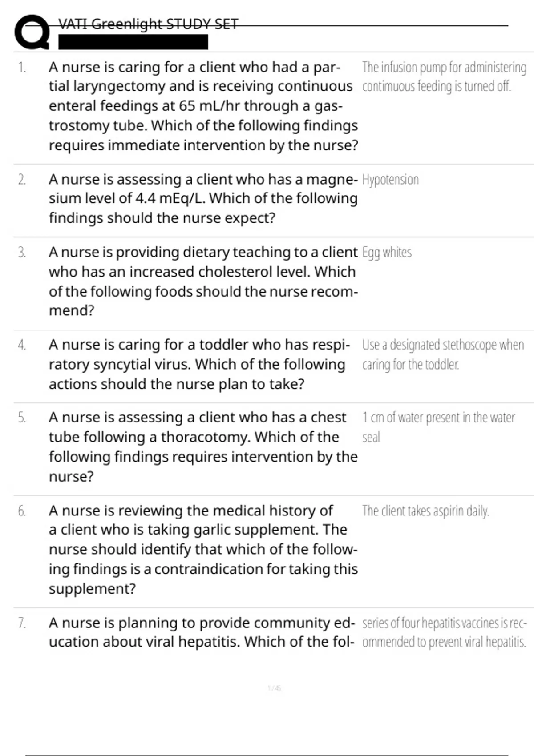Select question 6 about garlic supplement
This screenshot has width=534, height=756.
click(203, 549)
